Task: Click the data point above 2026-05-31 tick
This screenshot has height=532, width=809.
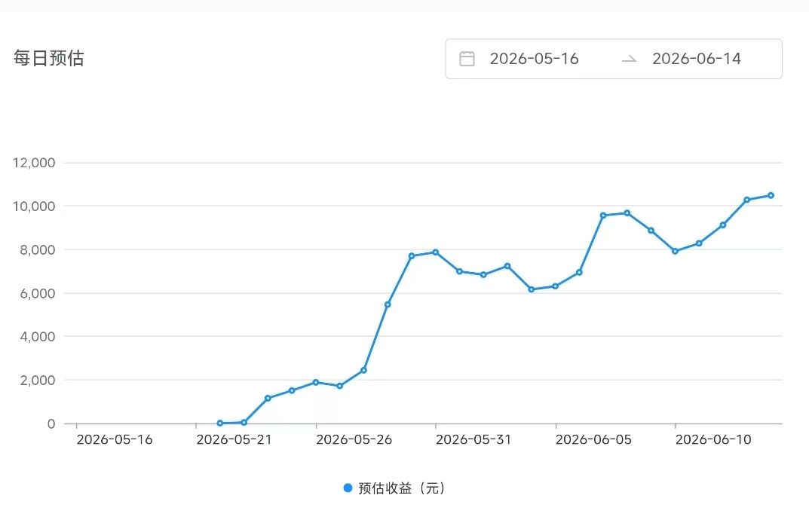Action: [x=436, y=252]
